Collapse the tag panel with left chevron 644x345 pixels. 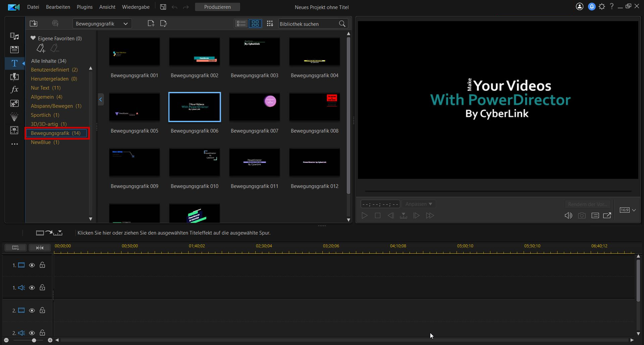coord(101,99)
